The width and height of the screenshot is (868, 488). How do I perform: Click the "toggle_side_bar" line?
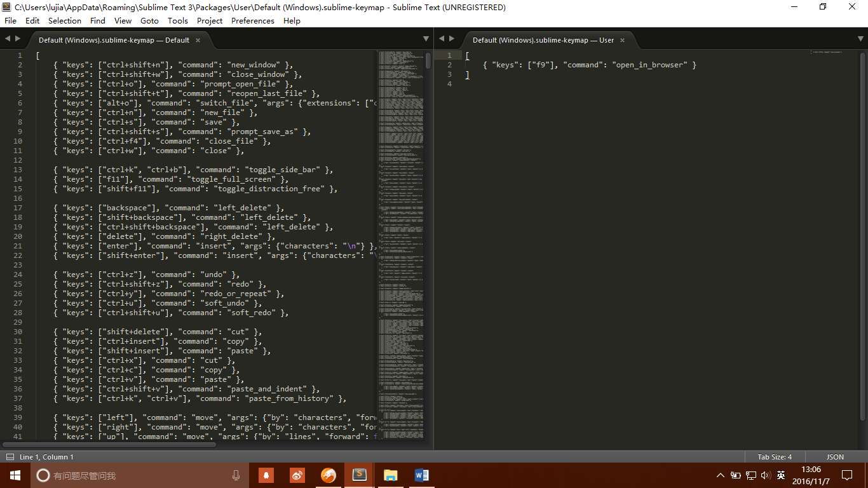tap(193, 170)
